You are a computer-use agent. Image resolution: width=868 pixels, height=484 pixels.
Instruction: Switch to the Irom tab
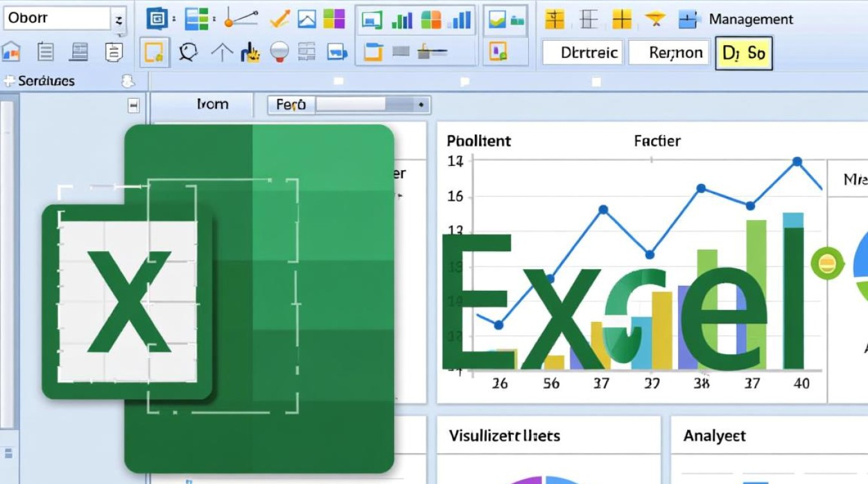click(212, 104)
